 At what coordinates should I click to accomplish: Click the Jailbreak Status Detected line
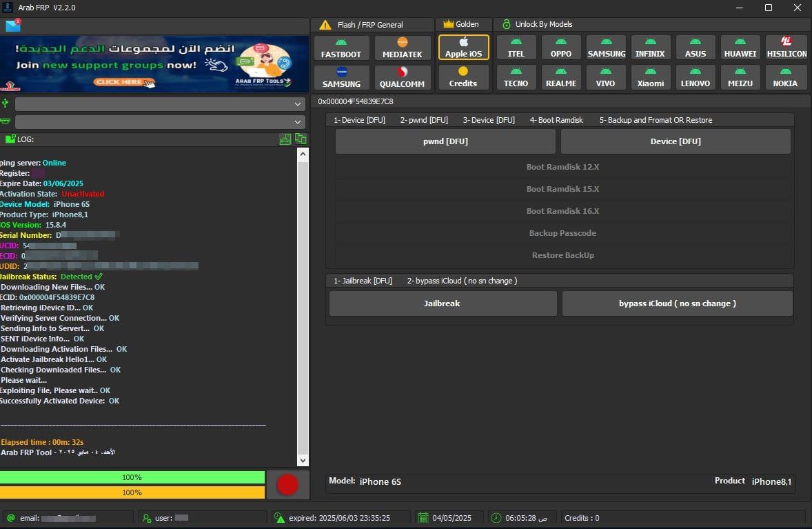(51, 277)
